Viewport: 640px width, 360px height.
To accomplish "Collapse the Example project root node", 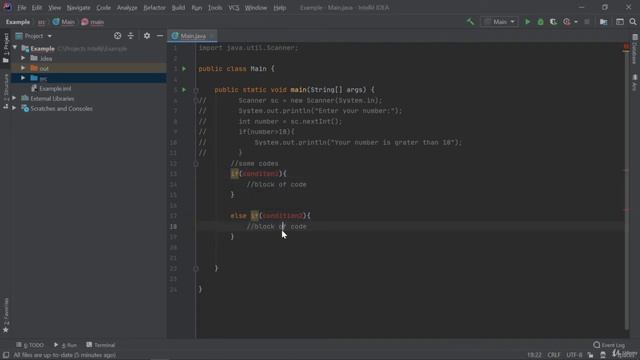I will [x=15, y=48].
